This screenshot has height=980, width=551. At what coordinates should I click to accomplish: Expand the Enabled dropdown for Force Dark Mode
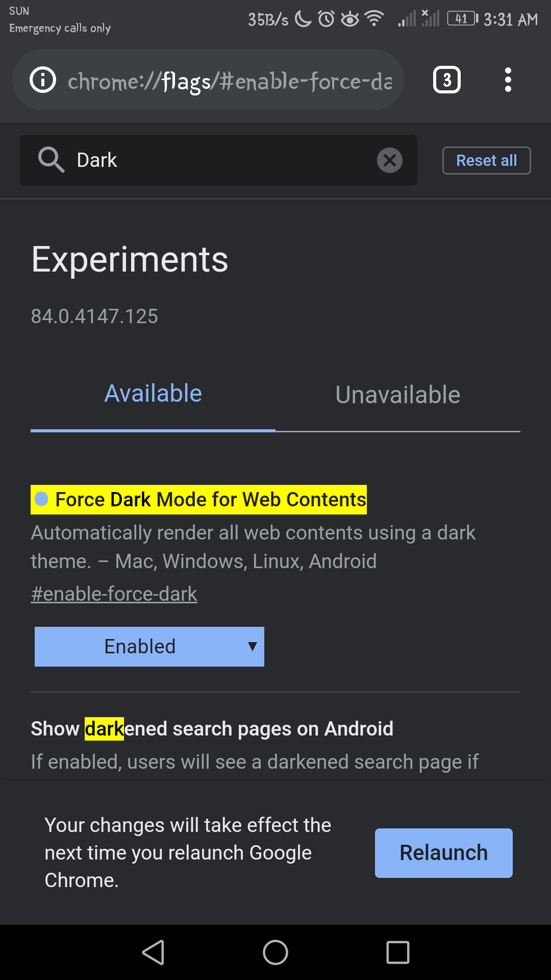[149, 647]
